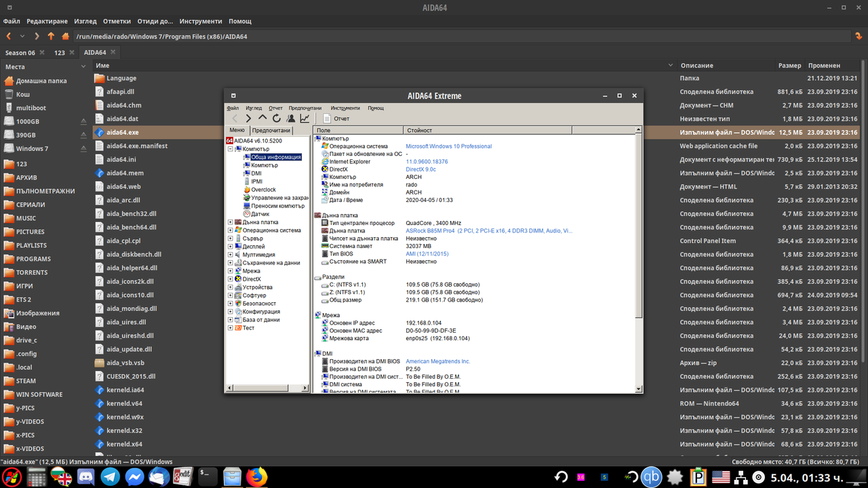Refresh AIDA64 page with toolbar icon
868x488 pixels.
coord(277,119)
